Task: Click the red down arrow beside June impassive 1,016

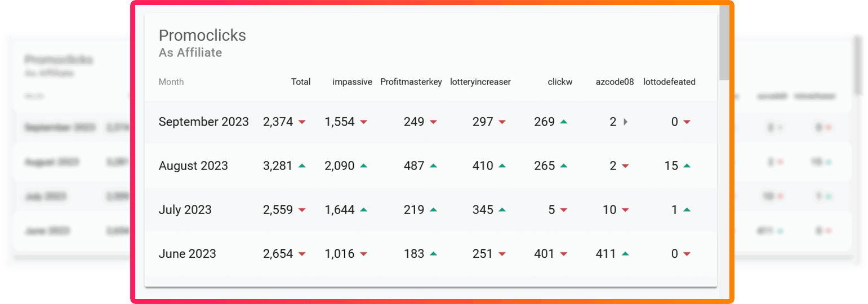Action: pyautogui.click(x=363, y=254)
